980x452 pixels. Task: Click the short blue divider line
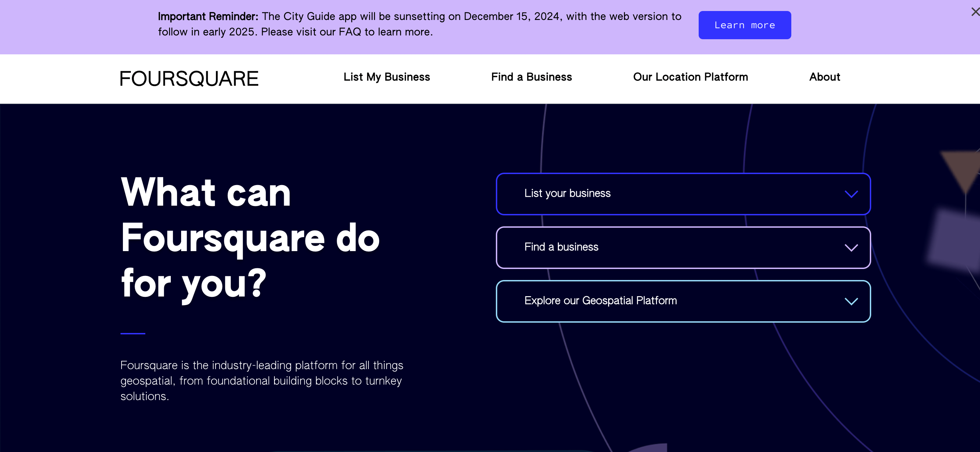click(x=133, y=333)
